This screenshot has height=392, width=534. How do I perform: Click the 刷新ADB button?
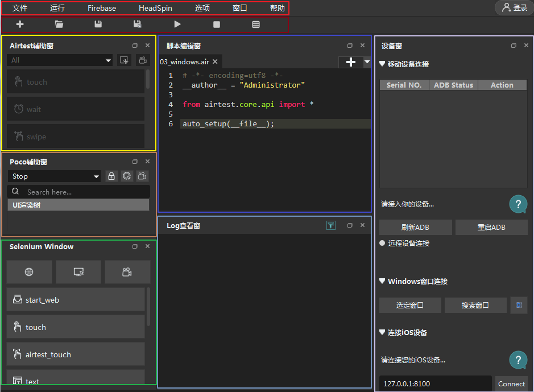pyautogui.click(x=416, y=227)
